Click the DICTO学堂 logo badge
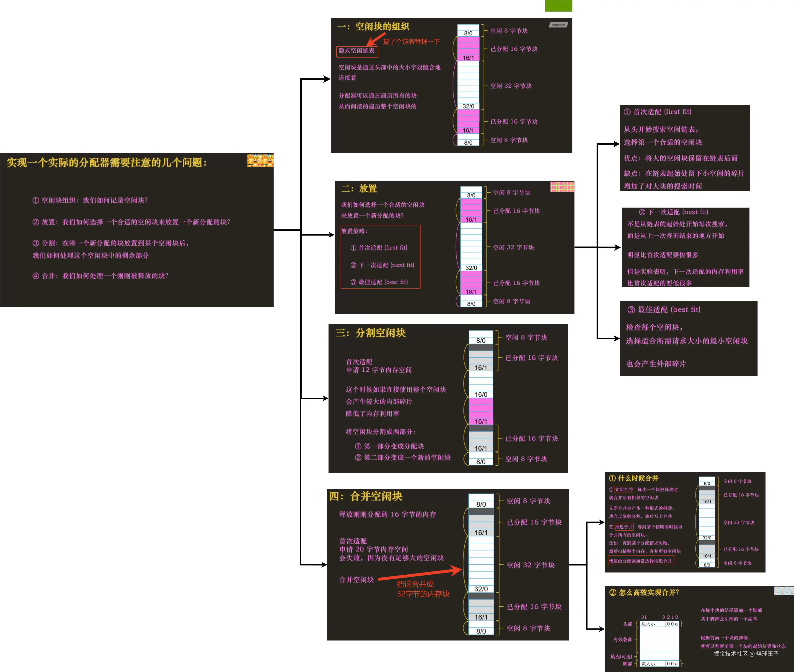The image size is (794, 672). pyautogui.click(x=558, y=25)
